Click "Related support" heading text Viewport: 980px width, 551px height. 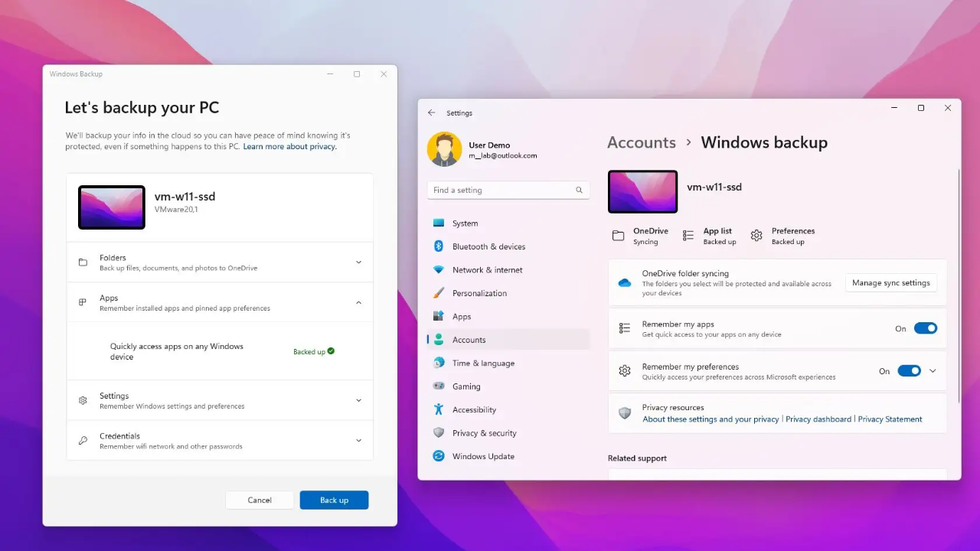637,458
